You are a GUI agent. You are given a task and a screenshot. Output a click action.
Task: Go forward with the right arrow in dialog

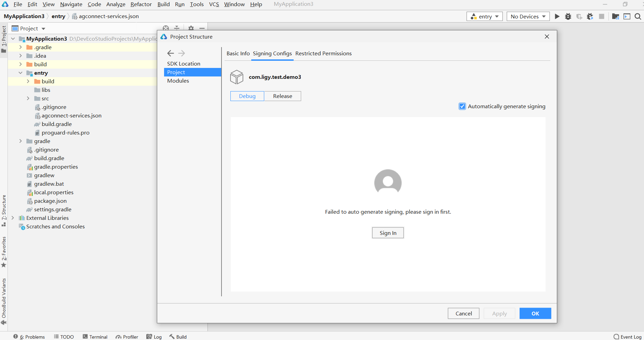pyautogui.click(x=182, y=53)
